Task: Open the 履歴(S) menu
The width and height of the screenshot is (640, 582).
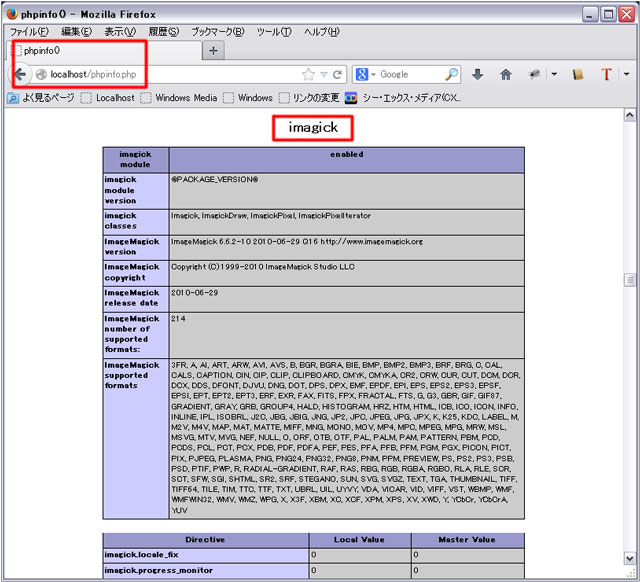Action: [x=164, y=32]
